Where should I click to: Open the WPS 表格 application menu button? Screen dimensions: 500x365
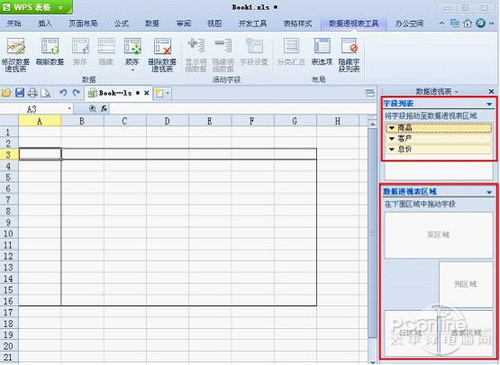click(36, 7)
